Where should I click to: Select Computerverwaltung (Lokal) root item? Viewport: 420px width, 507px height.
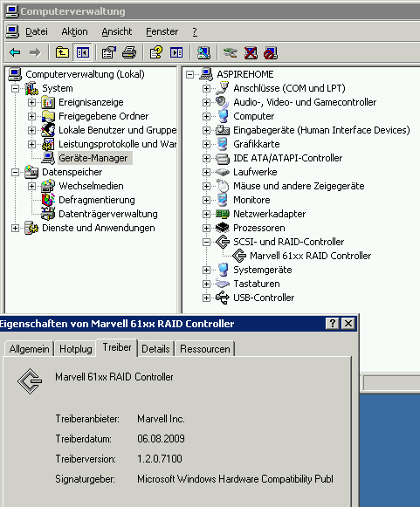click(85, 74)
